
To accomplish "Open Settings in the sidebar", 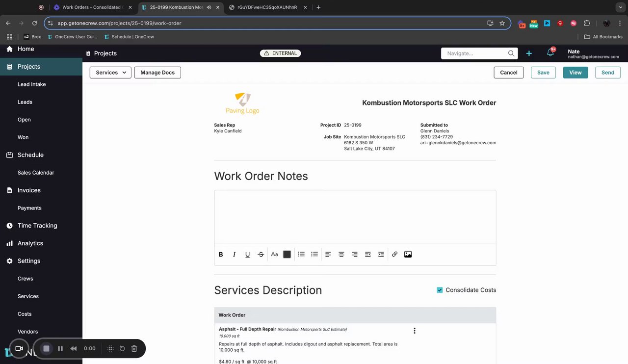I will click(29, 261).
